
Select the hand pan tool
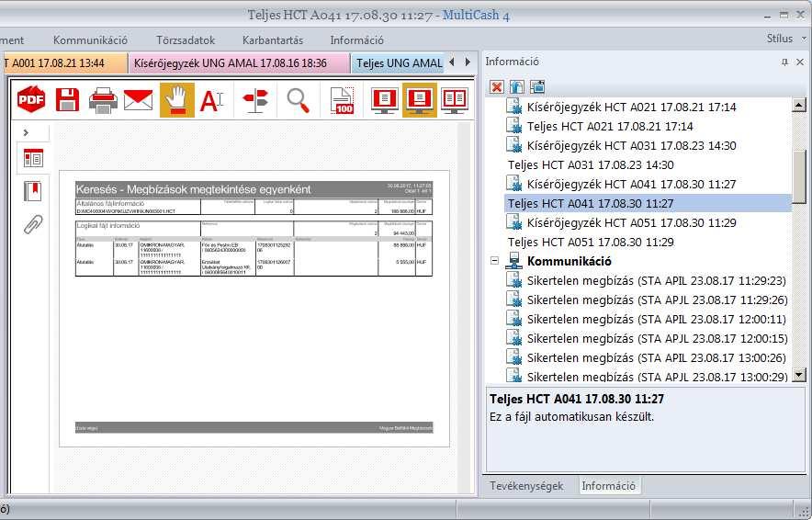[x=177, y=100]
